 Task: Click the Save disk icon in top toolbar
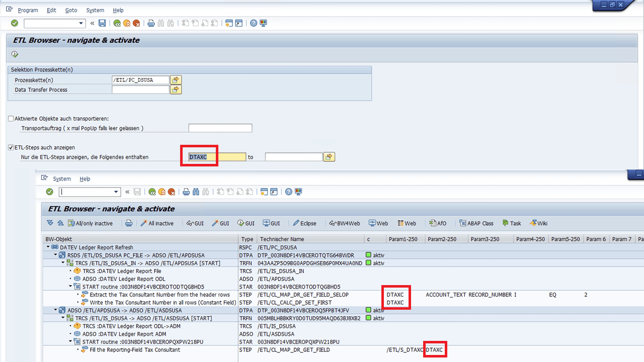point(102,23)
